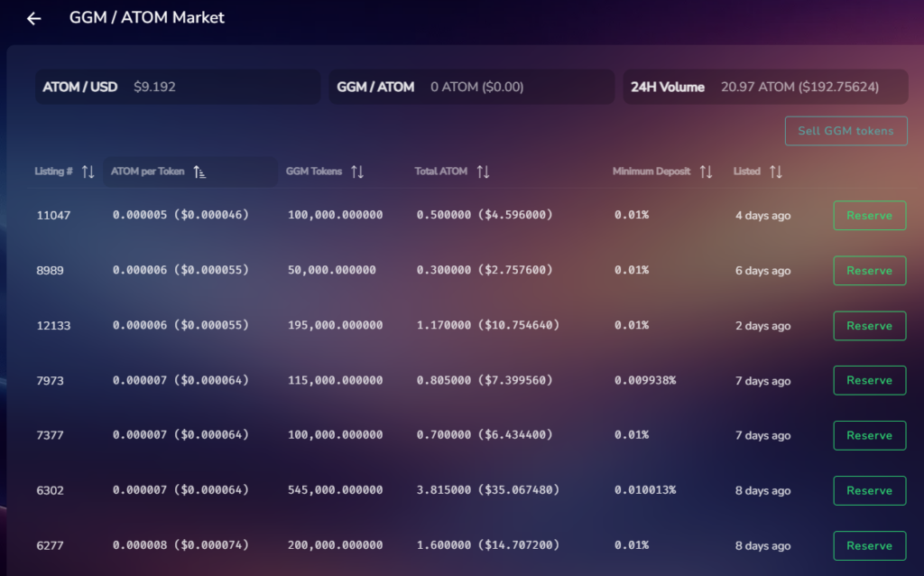
Task: Click token amount 200,000.000000
Action: click(336, 544)
